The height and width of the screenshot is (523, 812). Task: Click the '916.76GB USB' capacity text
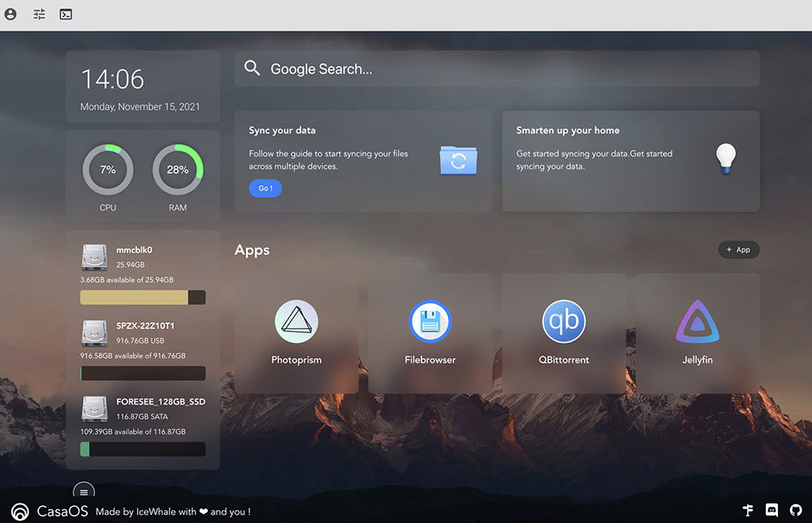click(x=140, y=341)
